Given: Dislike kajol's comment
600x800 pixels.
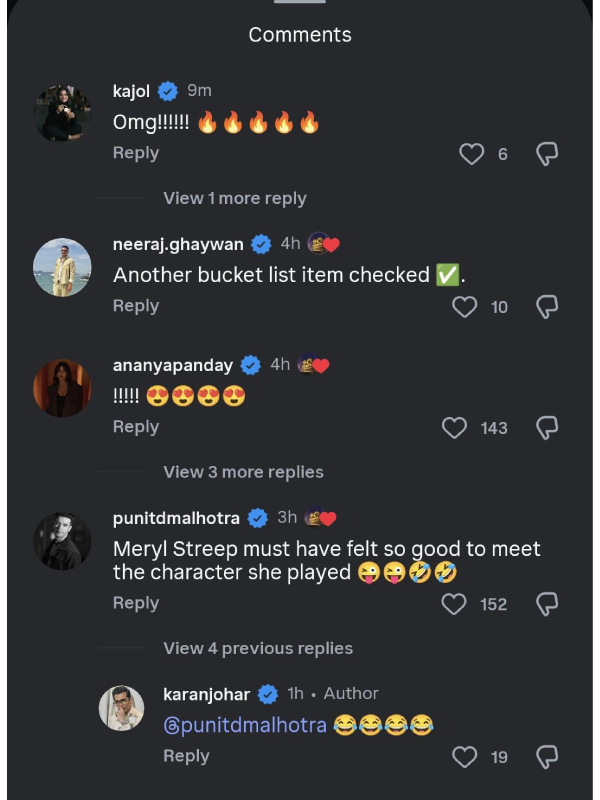Looking at the screenshot, I should tap(547, 154).
